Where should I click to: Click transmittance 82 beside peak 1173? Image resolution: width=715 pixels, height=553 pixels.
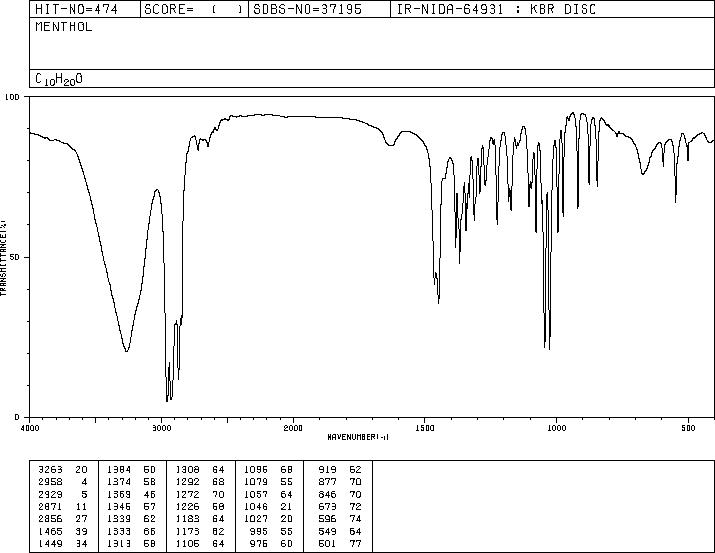click(x=218, y=532)
